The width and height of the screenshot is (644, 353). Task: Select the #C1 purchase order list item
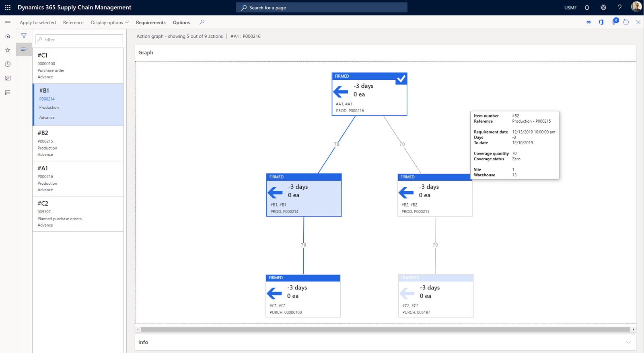pyautogui.click(x=78, y=66)
